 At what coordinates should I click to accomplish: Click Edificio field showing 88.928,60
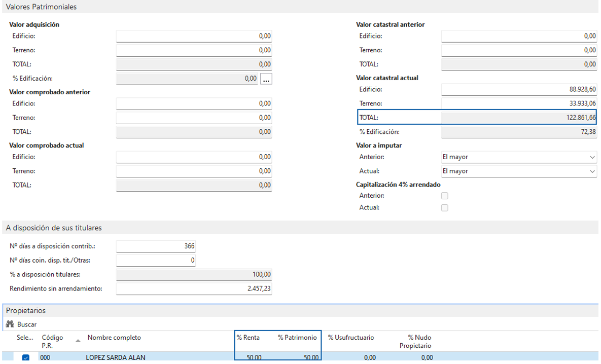point(519,89)
